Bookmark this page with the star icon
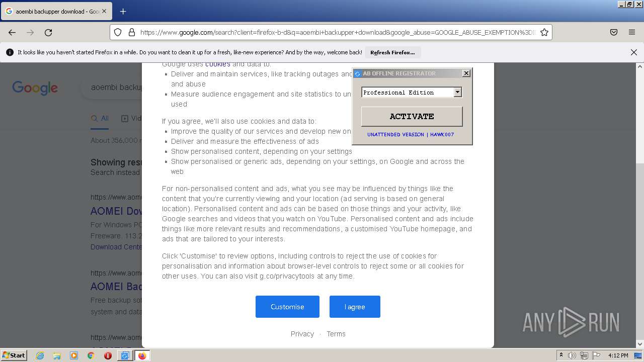The width and height of the screenshot is (644, 362). (544, 32)
